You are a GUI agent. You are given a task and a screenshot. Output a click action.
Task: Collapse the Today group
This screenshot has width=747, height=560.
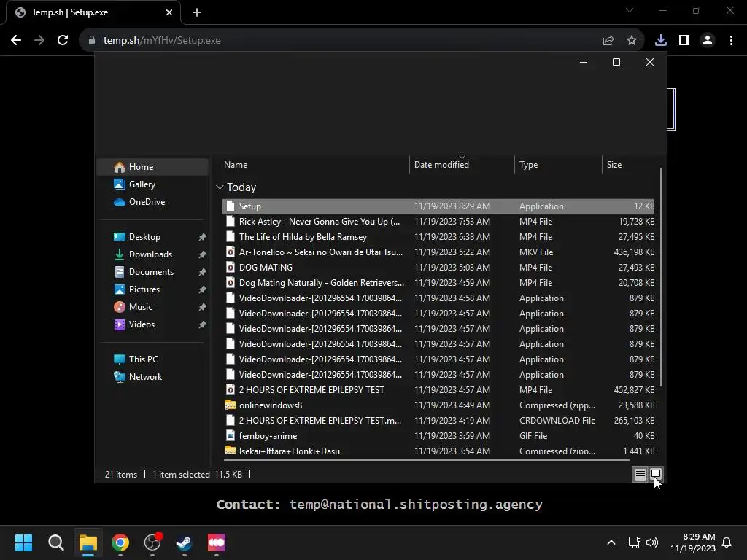(220, 187)
